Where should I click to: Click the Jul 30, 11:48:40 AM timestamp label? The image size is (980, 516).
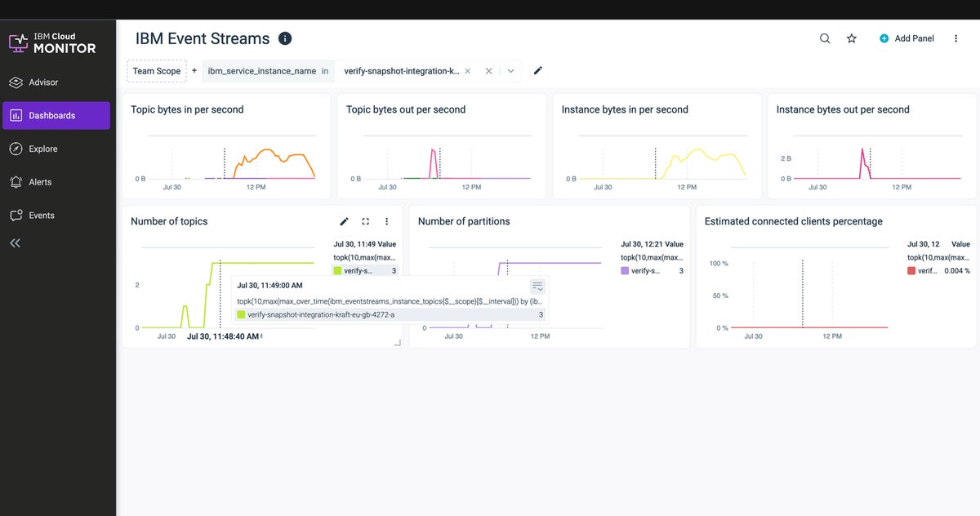pos(225,336)
